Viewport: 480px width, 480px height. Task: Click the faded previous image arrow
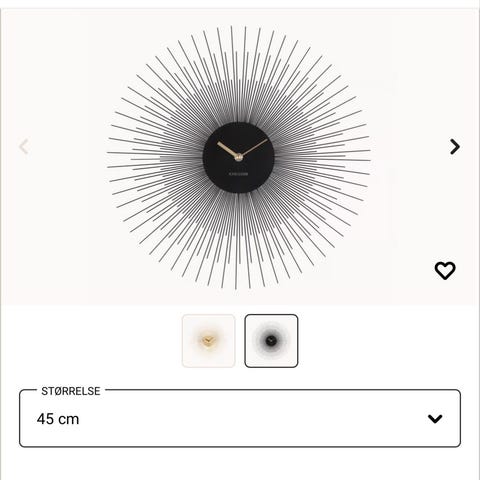click(x=24, y=147)
